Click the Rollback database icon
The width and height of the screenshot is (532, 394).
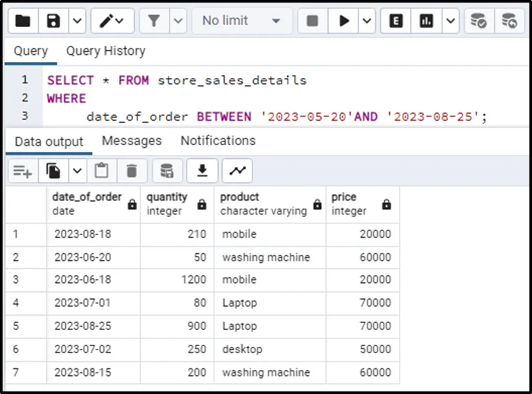(509, 21)
